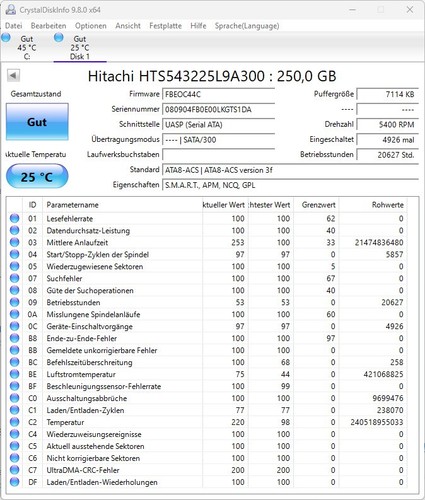This screenshot has height=500, width=425.
Task: Click the Betriebsstunden value 20627 Std.
Action: click(387, 155)
